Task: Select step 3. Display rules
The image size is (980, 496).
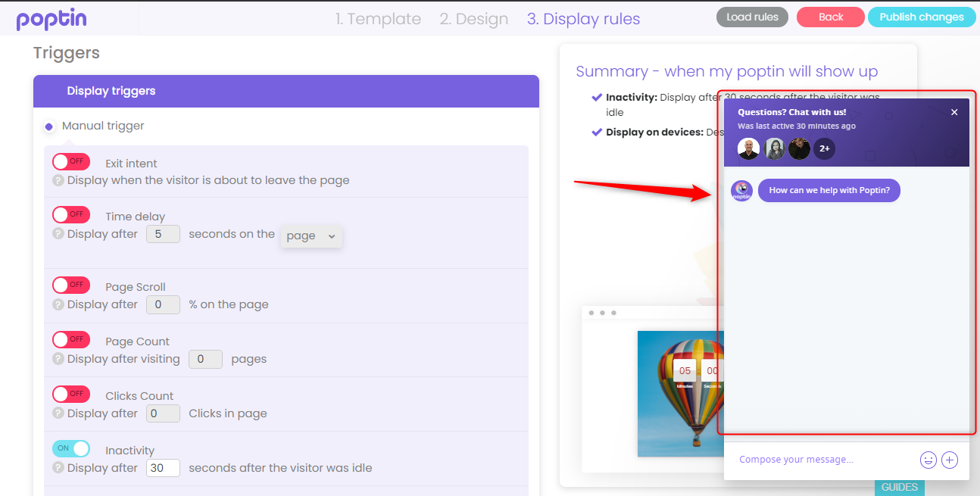Action: (583, 19)
